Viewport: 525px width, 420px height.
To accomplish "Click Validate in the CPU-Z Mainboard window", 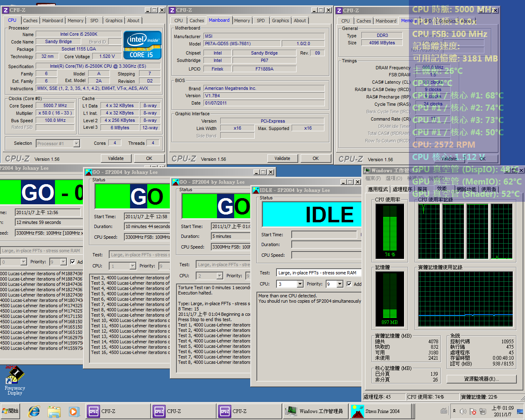I will coord(282,158).
